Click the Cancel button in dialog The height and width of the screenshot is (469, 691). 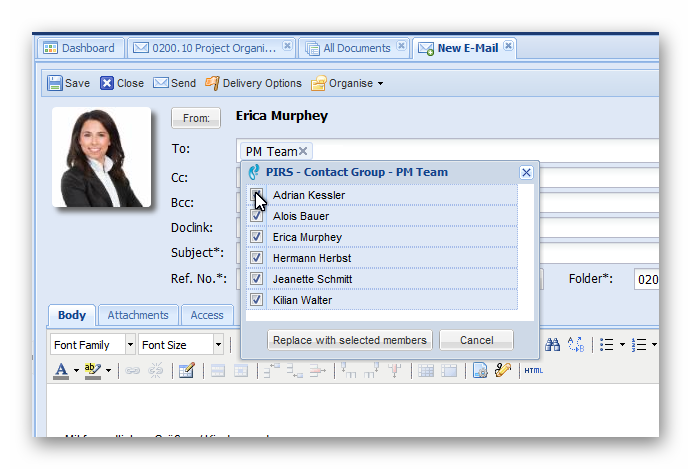476,340
